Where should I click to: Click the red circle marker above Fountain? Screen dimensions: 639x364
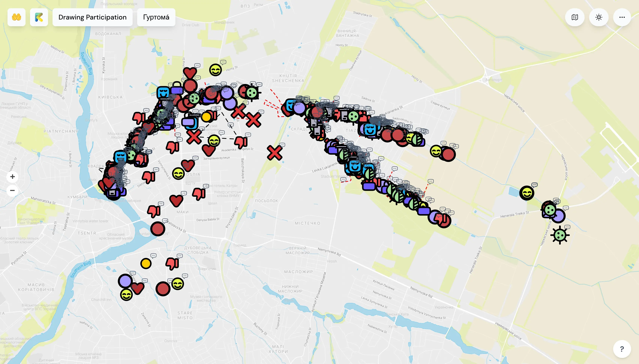[x=158, y=229]
